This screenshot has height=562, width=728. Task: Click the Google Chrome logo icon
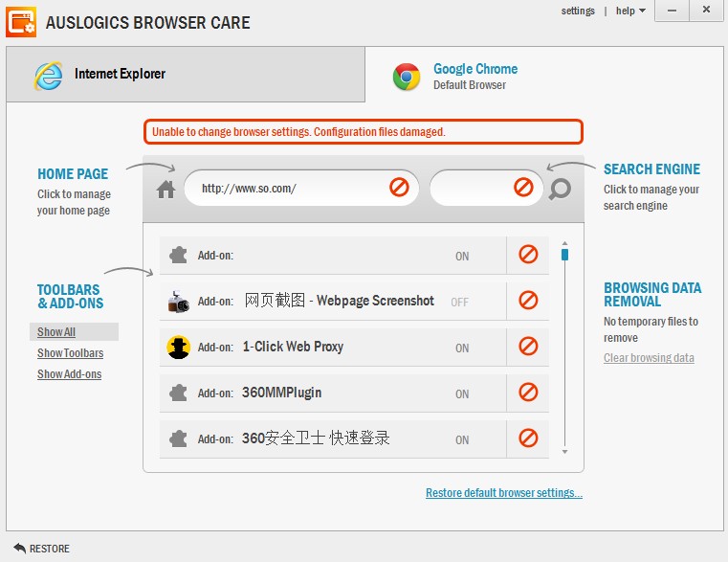click(407, 77)
